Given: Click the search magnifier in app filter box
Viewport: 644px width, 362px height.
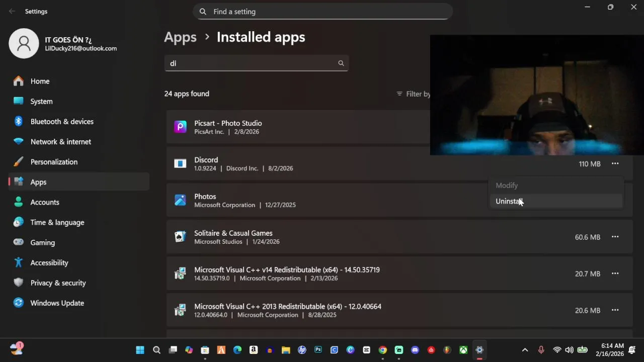Looking at the screenshot, I should [341, 63].
